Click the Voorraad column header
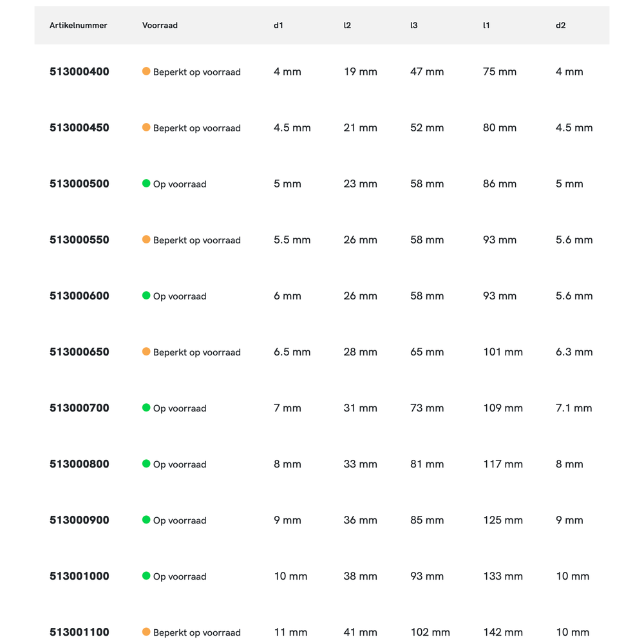644x644 pixels. [160, 26]
